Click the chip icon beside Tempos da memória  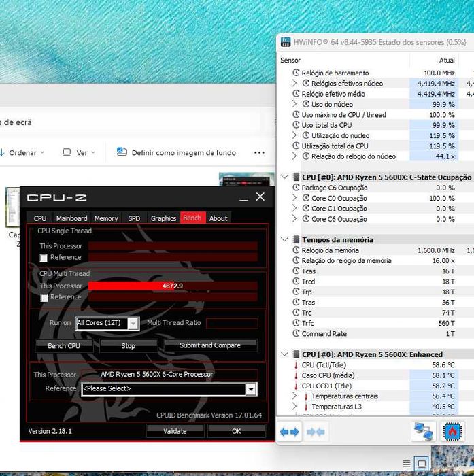[296, 239]
